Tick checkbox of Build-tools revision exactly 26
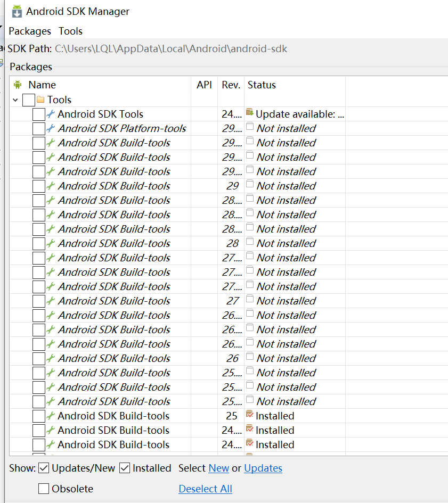448x503 pixels. coord(39,358)
